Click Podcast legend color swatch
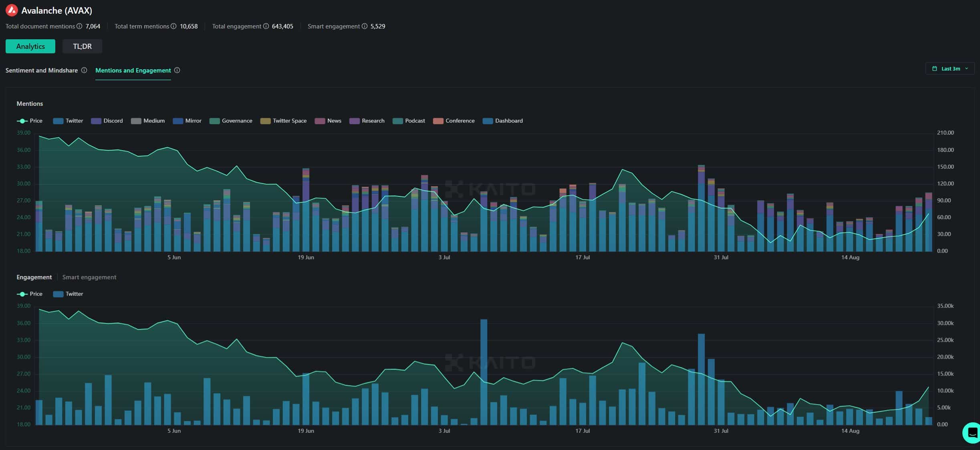Viewport: 980px width, 450px height. pyautogui.click(x=398, y=121)
